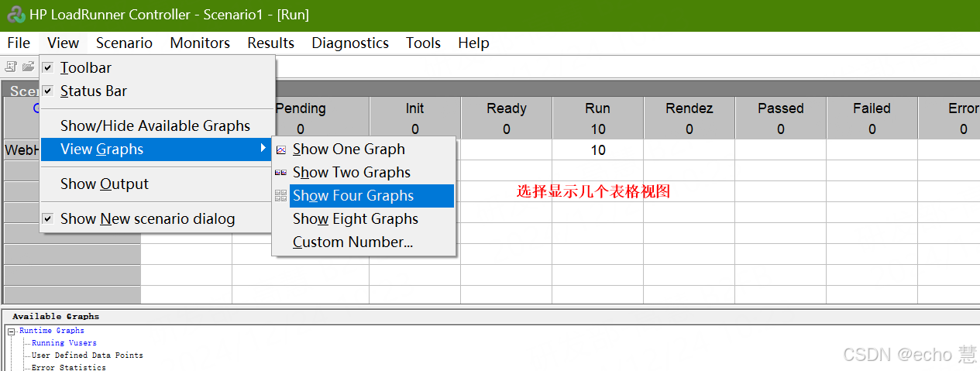Click the New Scenario toolbar icon
This screenshot has width=980, height=371.
click(11, 67)
